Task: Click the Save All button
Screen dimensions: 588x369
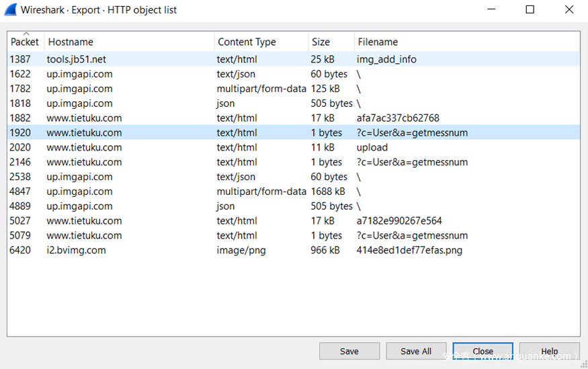Action: (416, 351)
